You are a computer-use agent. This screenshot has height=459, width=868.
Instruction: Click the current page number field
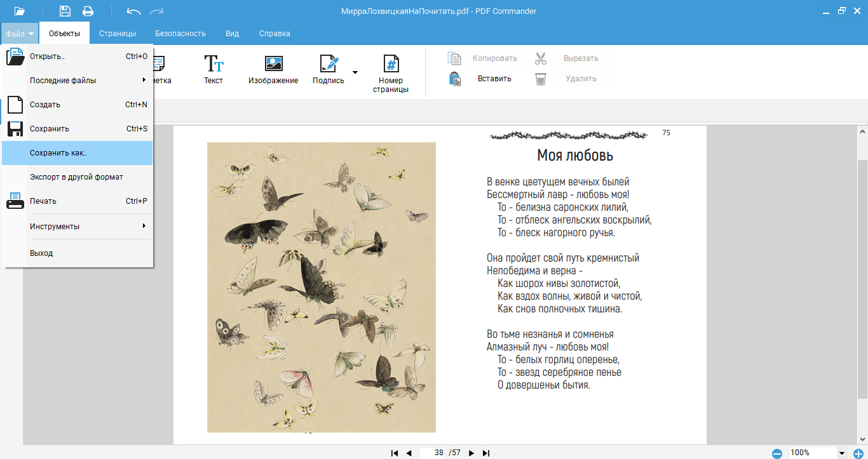pyautogui.click(x=432, y=453)
